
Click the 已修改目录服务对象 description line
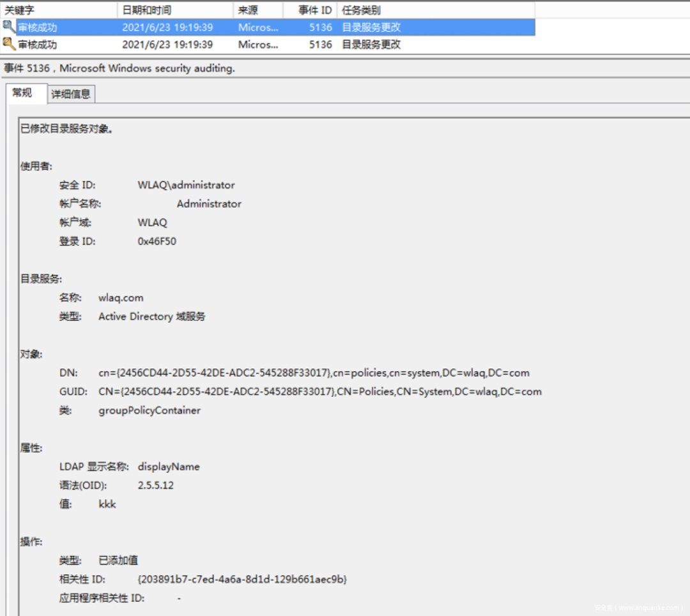point(66,128)
